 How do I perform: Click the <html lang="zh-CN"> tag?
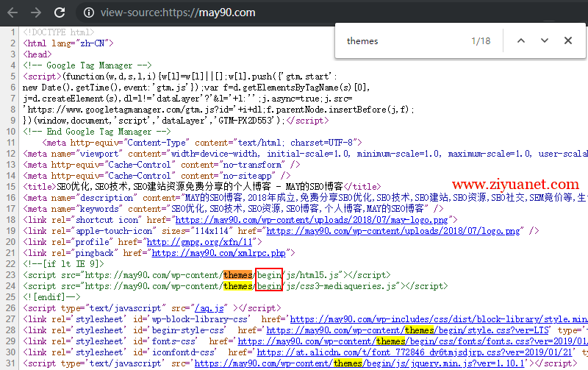[68, 43]
